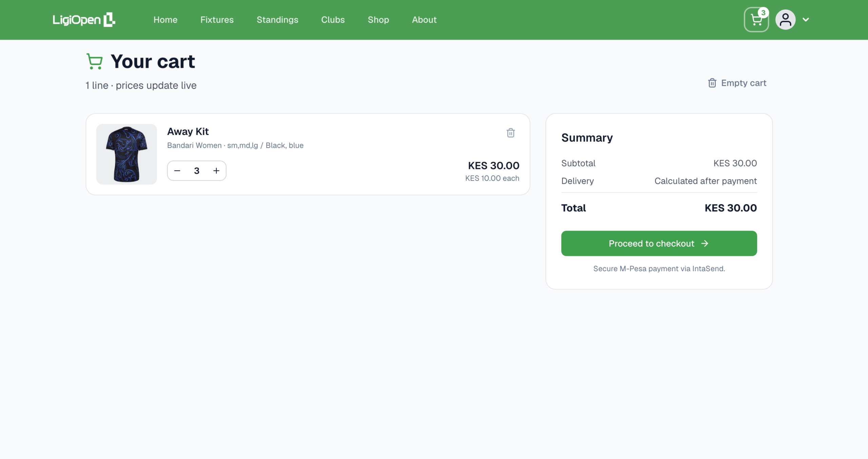
Task: Decrease Away Kit quantity with the minus button
Action: pos(177,171)
